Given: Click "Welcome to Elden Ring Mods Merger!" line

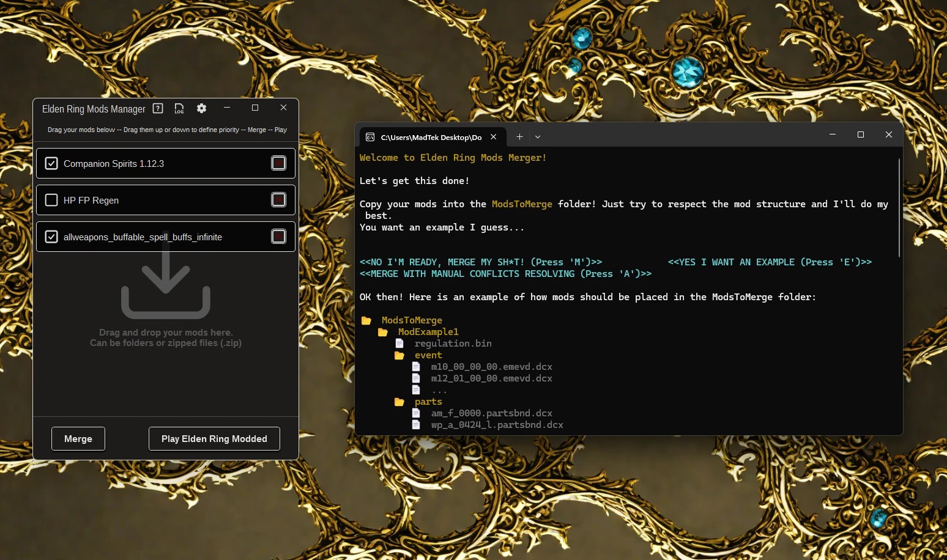Looking at the screenshot, I should coord(453,158).
